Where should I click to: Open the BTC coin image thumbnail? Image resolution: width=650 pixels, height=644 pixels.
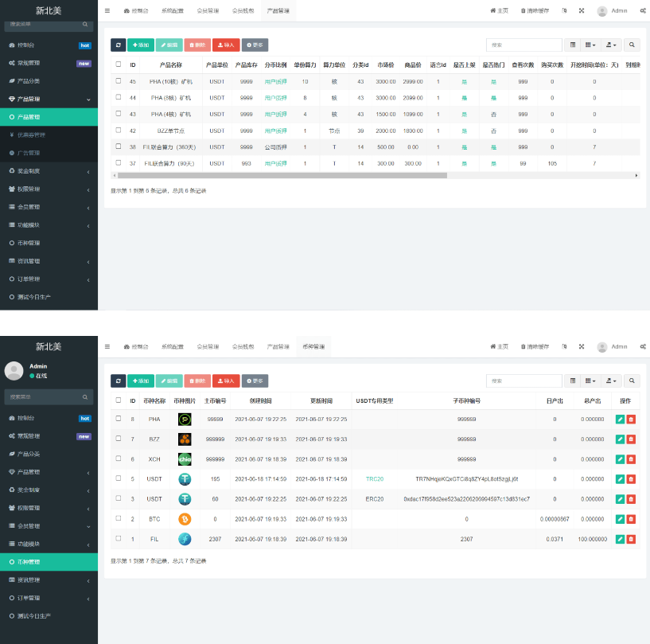(185, 519)
